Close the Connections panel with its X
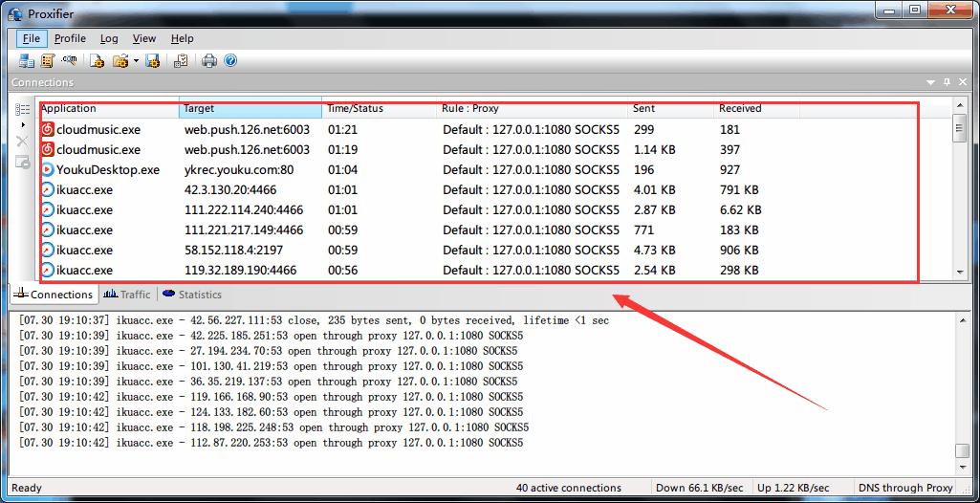 (x=961, y=82)
